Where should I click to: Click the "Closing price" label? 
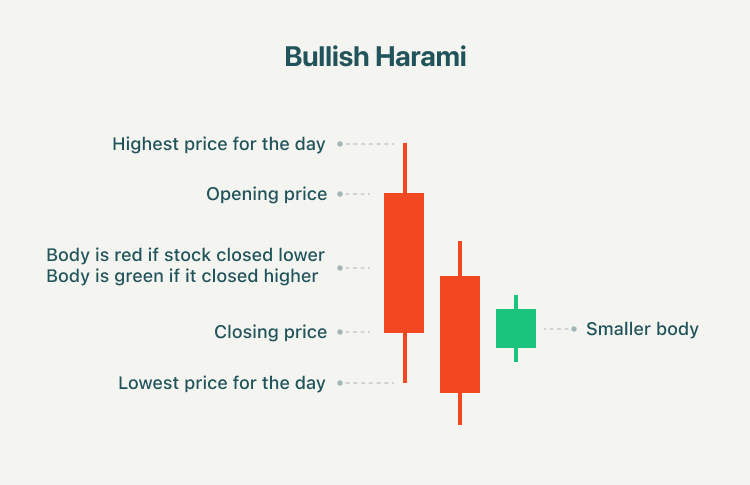tap(270, 332)
